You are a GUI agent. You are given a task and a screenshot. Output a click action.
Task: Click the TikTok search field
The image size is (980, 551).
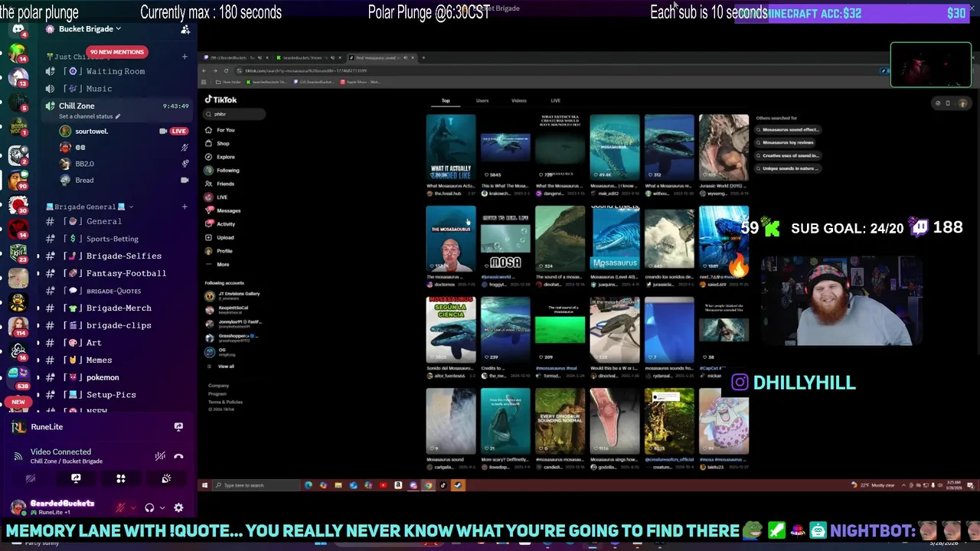click(x=235, y=114)
